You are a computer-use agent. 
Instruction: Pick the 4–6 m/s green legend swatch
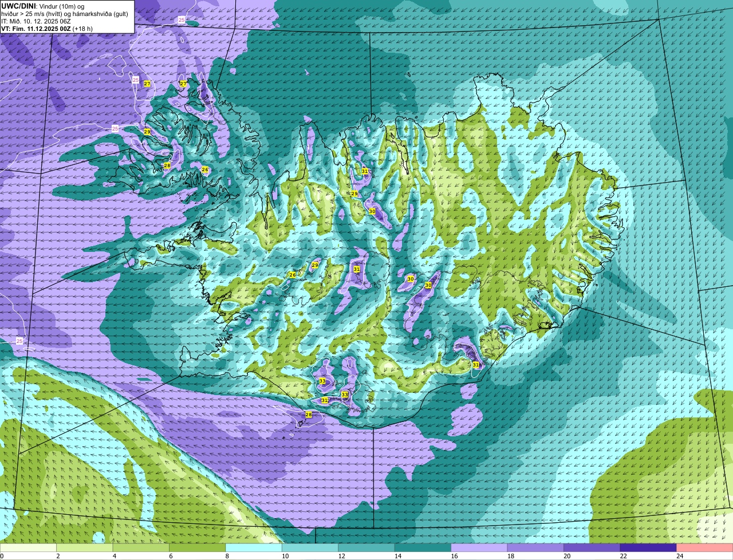coord(142,548)
